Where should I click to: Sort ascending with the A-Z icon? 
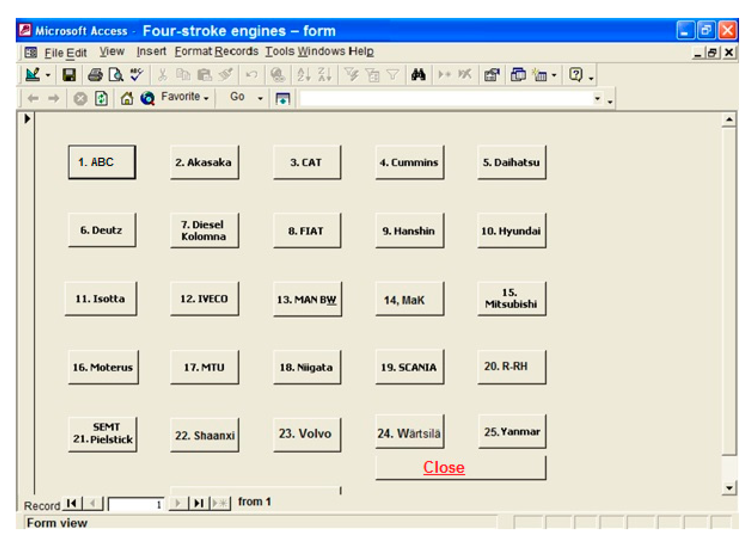[304, 74]
